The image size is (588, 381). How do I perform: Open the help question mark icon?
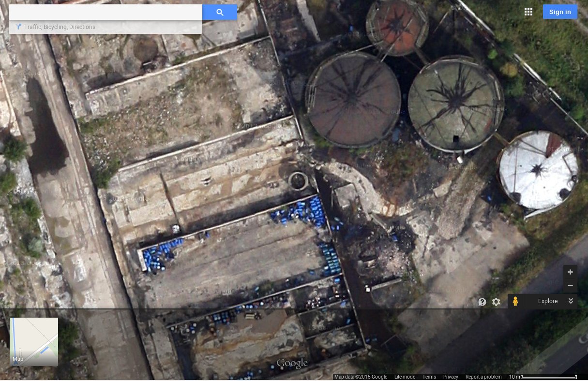(482, 302)
